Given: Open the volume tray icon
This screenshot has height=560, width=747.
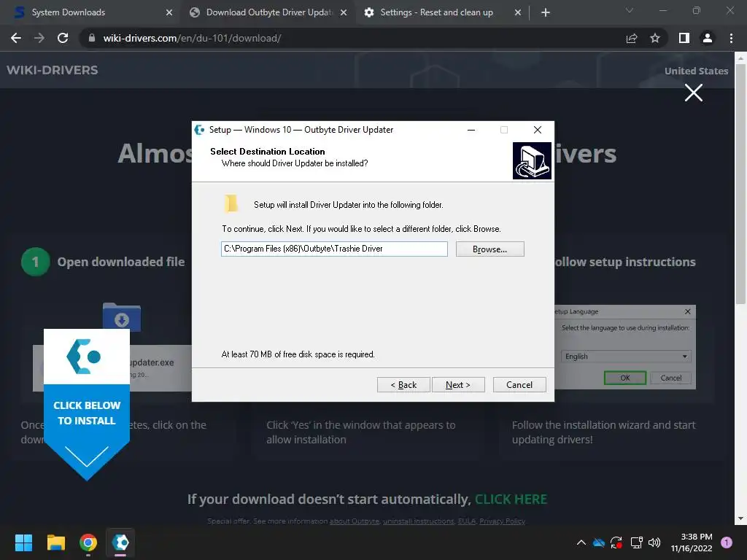Looking at the screenshot, I should 654,542.
